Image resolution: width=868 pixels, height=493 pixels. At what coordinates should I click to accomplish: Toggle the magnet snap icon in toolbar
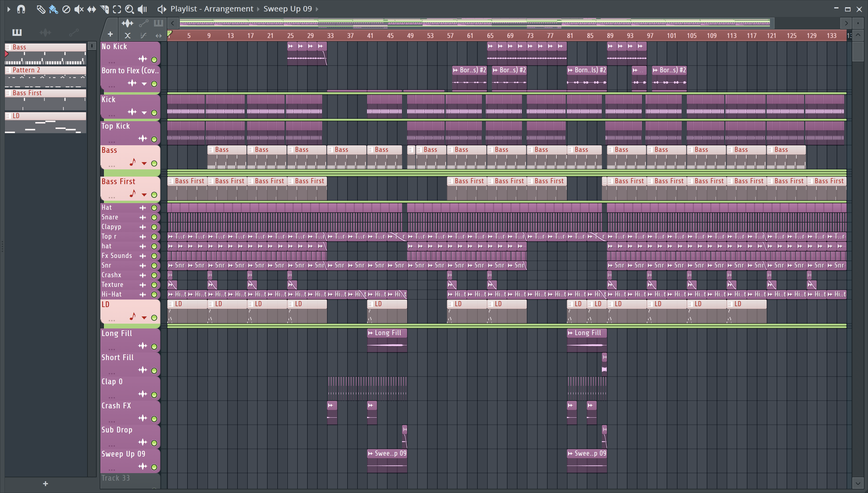[21, 9]
